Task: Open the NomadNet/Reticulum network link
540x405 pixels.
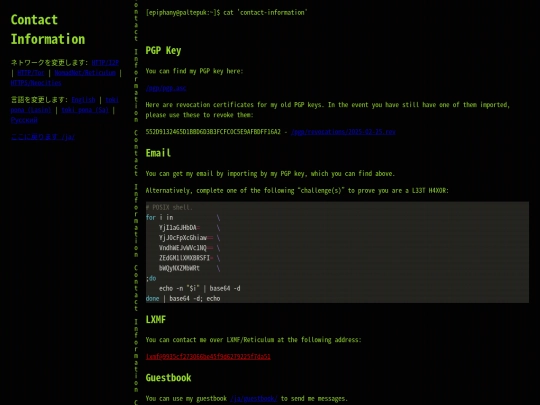Action: (85, 73)
